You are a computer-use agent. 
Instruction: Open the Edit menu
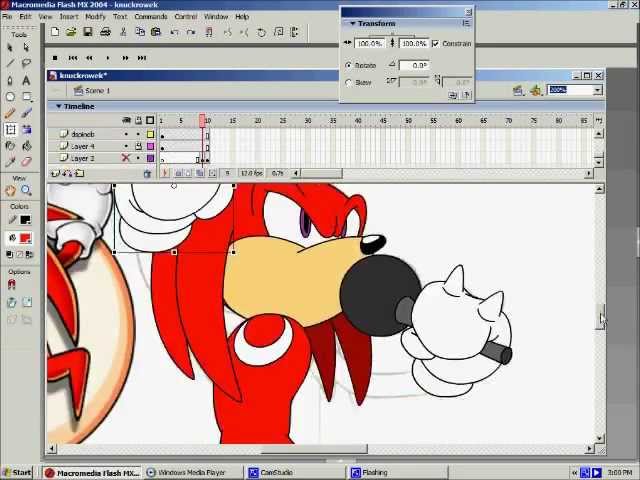(25, 17)
